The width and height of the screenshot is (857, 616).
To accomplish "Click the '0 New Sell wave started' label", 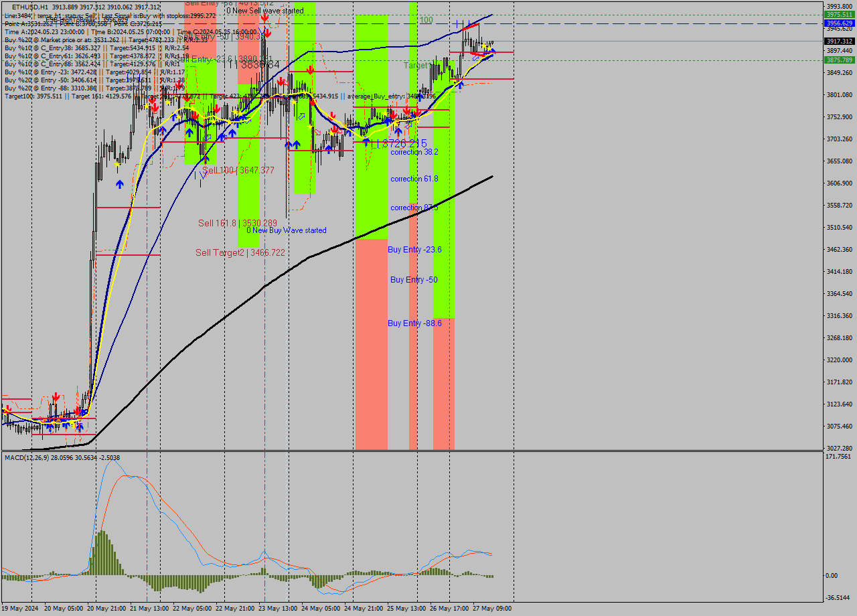I will coord(264,11).
